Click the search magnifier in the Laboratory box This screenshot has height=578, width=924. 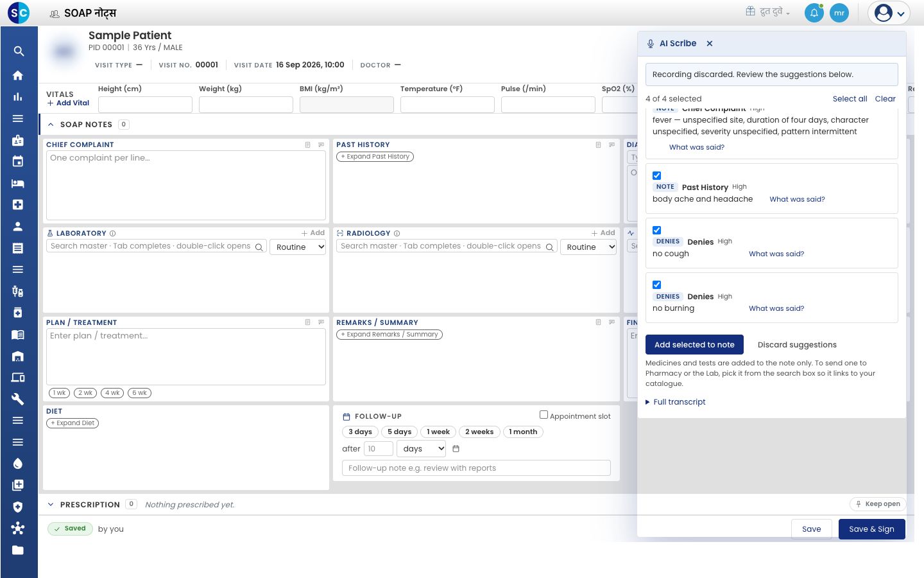click(x=259, y=247)
